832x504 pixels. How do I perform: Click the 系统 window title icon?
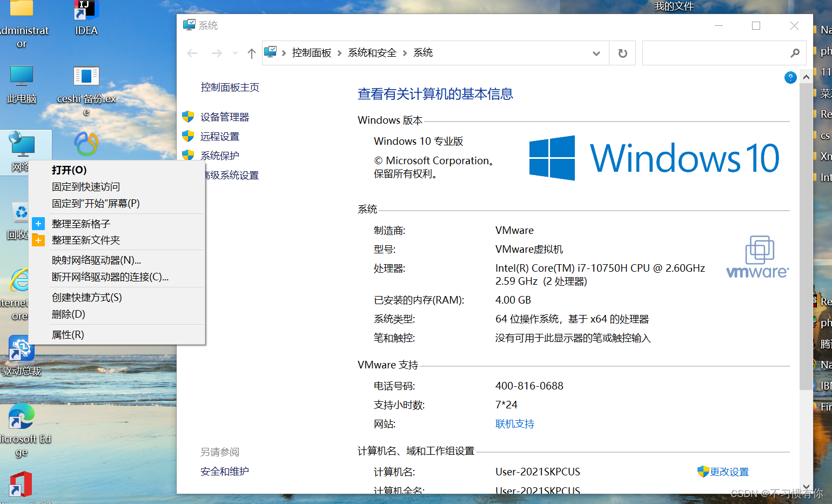point(189,25)
